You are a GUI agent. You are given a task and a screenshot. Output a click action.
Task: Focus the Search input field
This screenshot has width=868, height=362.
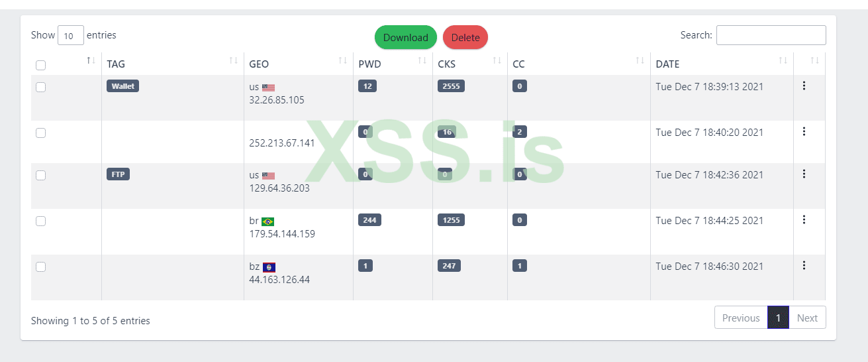pos(771,35)
